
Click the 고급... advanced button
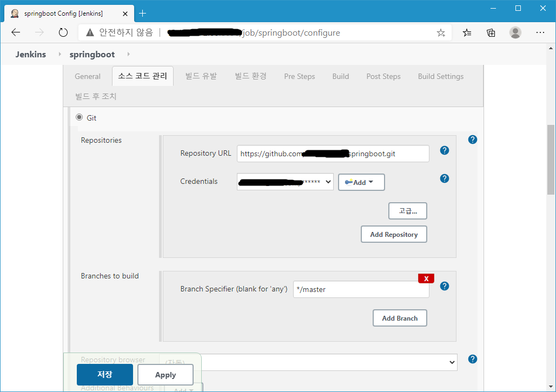click(x=408, y=211)
